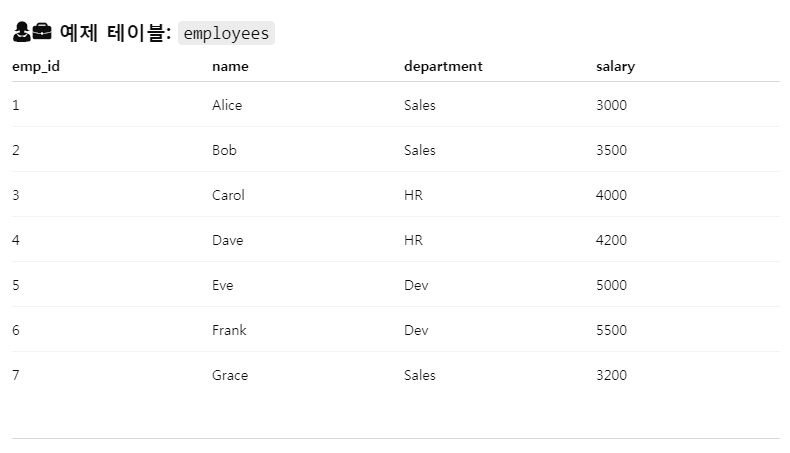Click the department column header

(443, 67)
